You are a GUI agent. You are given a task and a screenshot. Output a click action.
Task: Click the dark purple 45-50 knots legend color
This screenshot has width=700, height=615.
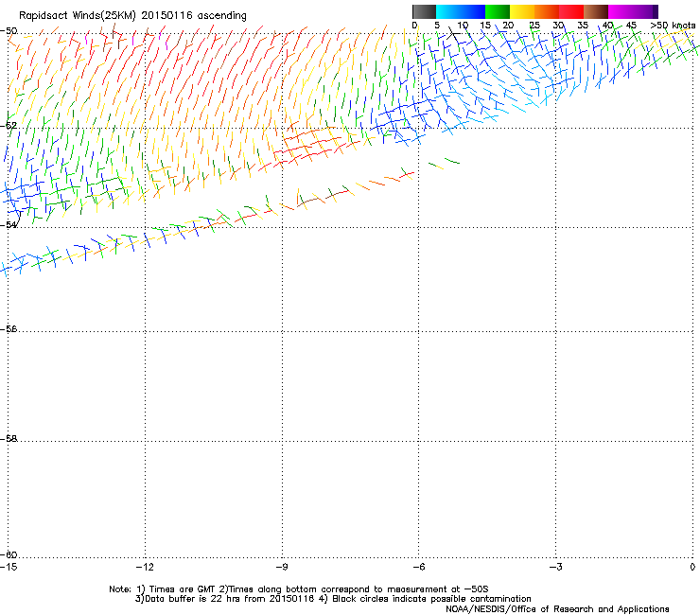(645, 11)
